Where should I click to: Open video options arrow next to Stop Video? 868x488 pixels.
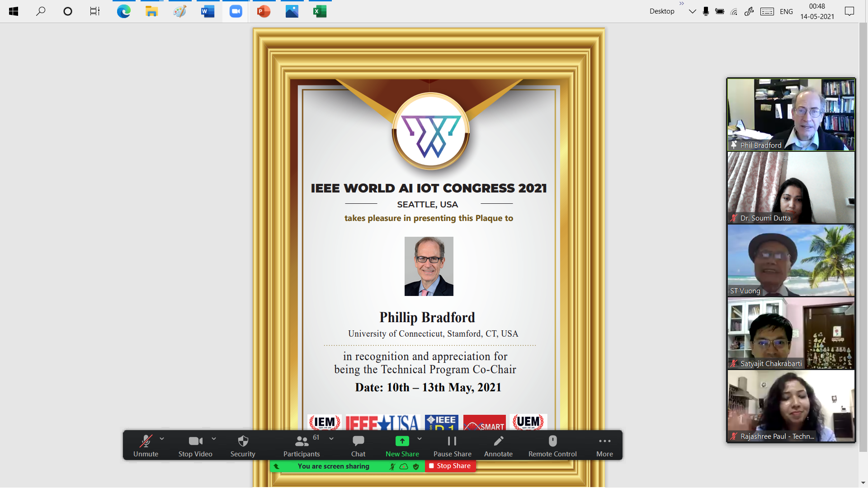click(214, 439)
